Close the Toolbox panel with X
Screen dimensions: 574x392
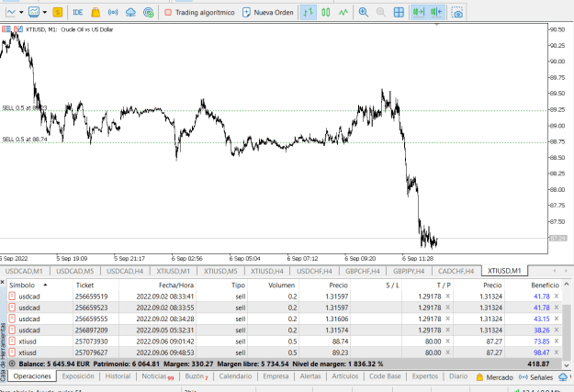(2, 282)
